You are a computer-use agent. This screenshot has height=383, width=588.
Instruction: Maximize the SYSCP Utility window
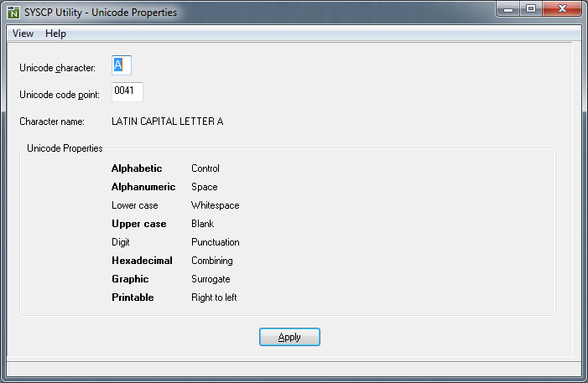click(x=531, y=9)
